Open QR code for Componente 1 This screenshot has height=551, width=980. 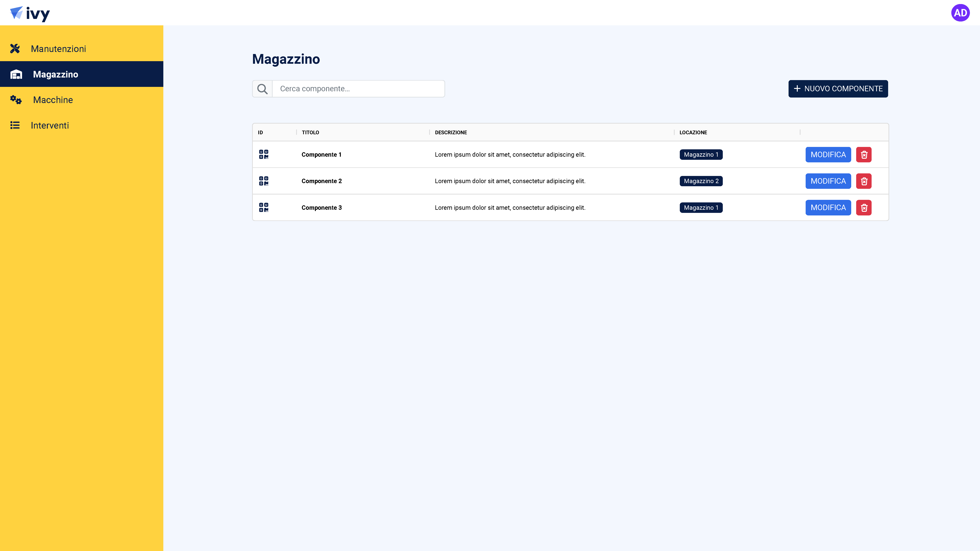click(x=264, y=154)
